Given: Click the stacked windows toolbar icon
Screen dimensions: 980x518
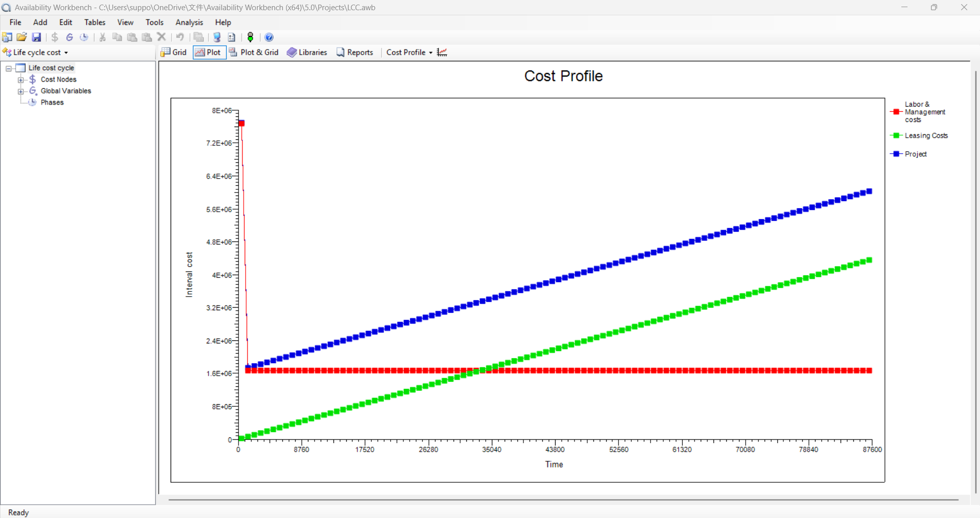Looking at the screenshot, I should click(199, 37).
